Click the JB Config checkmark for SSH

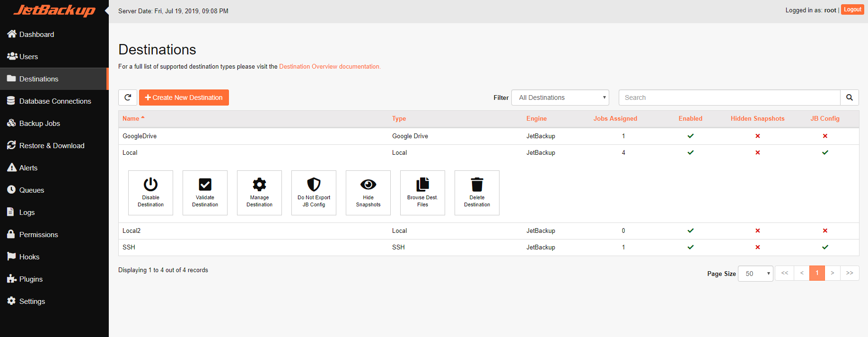tap(825, 247)
